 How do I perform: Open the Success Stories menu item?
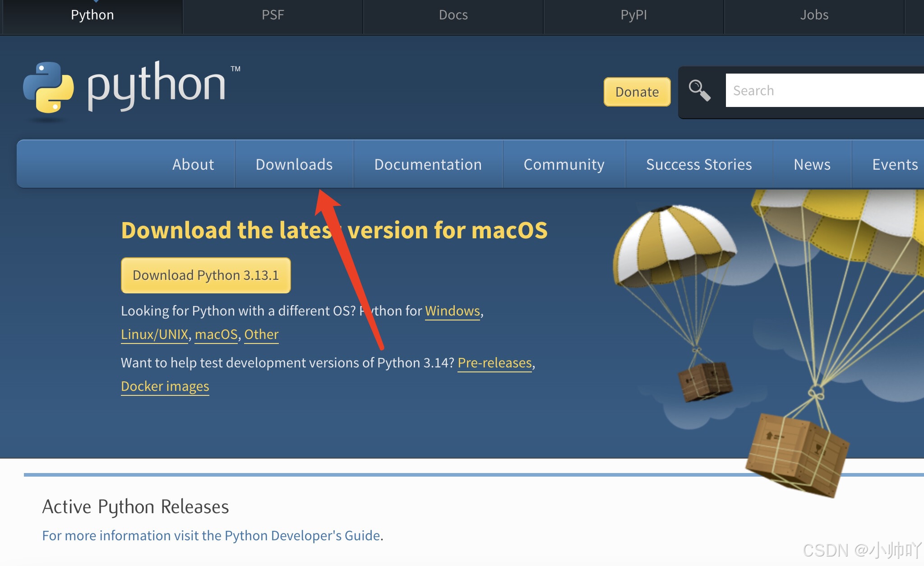click(x=699, y=164)
